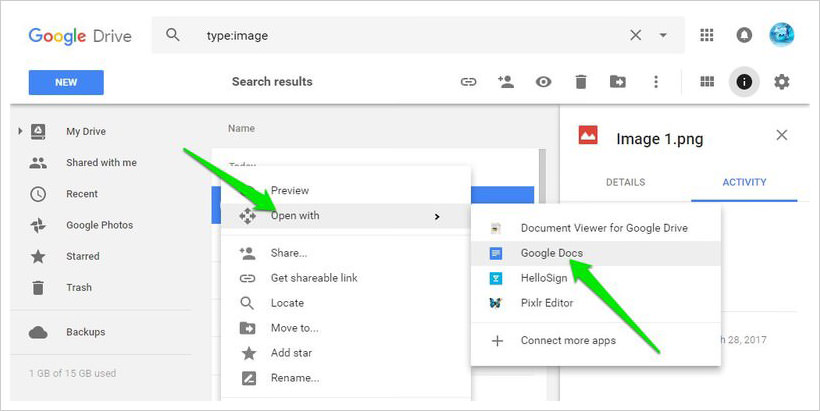The height and width of the screenshot is (411, 820).
Task: Select Google Docs in submenu
Action: coord(596,253)
